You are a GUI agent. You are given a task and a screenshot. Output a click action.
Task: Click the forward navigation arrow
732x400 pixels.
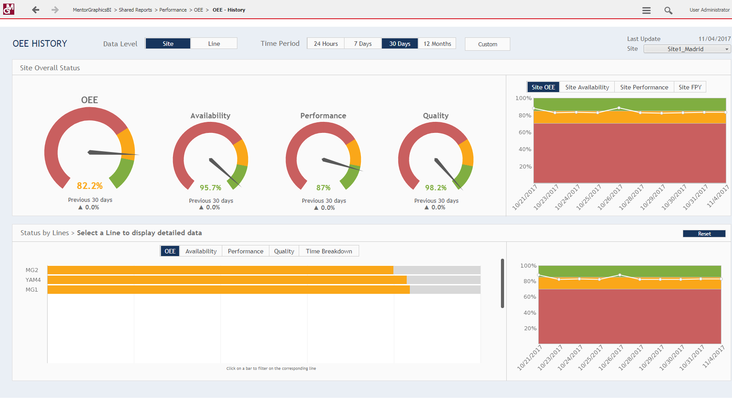point(55,10)
